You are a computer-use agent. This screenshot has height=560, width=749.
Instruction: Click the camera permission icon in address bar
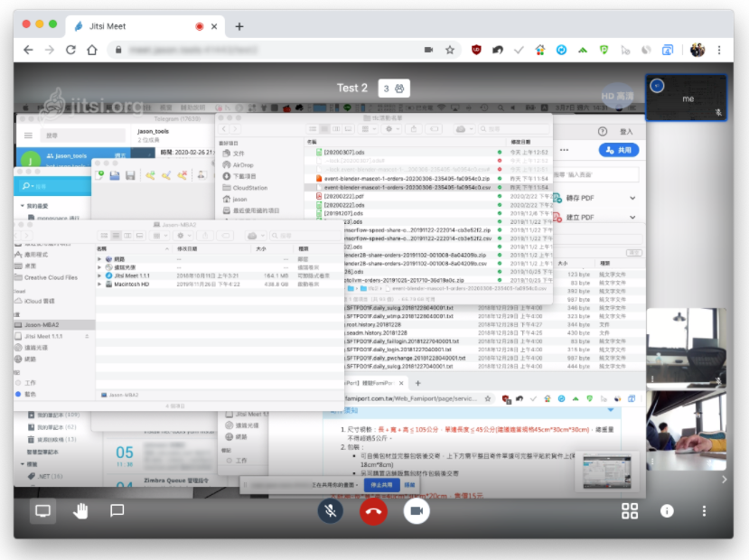[428, 50]
